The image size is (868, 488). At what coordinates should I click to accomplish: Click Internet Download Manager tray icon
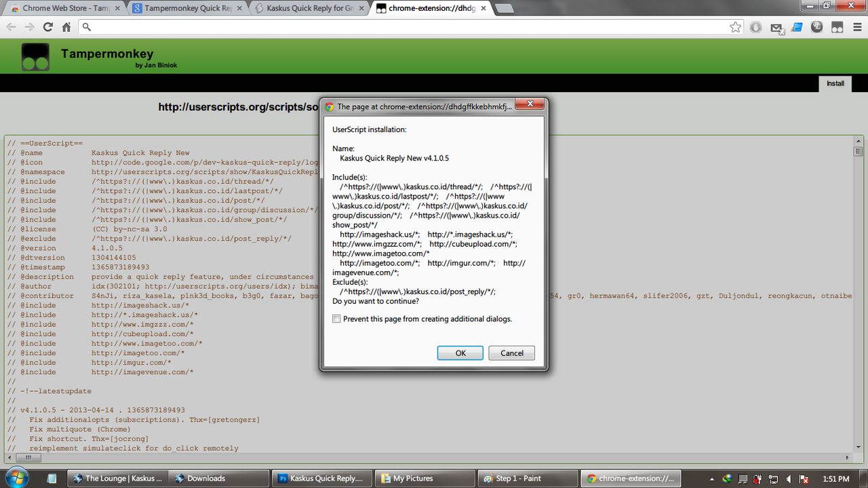[728, 479]
